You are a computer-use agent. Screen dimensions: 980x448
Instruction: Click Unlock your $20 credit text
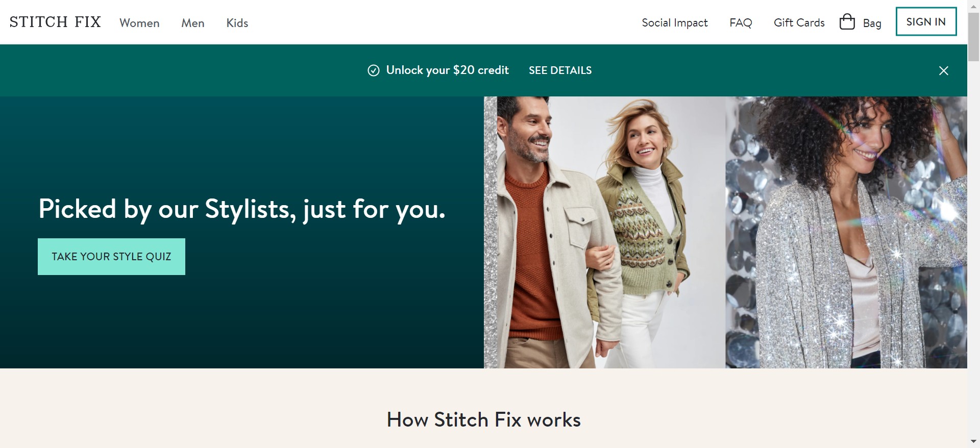coord(447,70)
